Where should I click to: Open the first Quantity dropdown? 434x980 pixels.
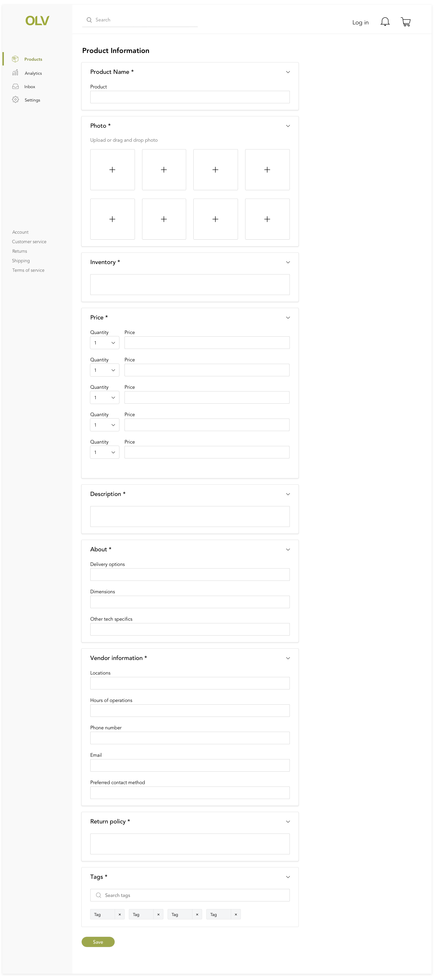coord(105,343)
